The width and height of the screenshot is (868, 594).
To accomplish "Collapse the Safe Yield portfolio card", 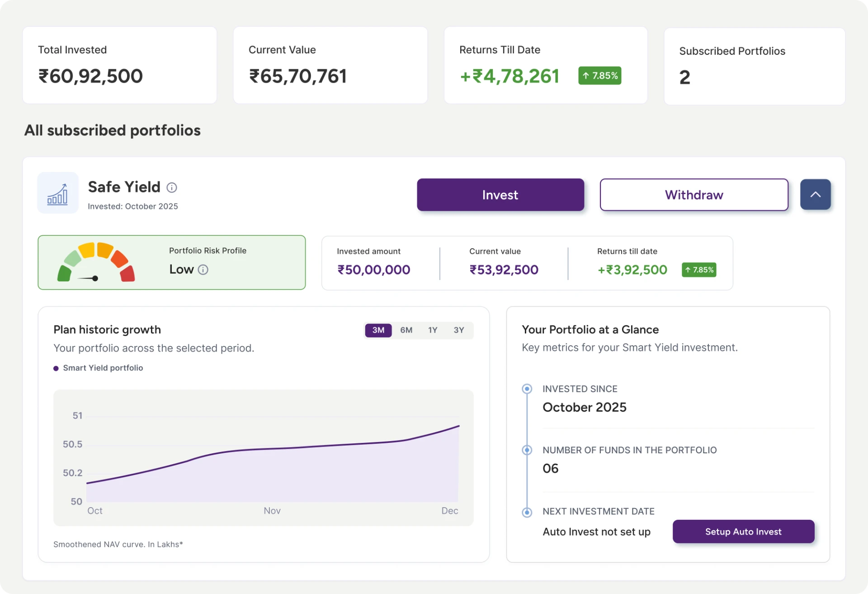I will point(816,195).
